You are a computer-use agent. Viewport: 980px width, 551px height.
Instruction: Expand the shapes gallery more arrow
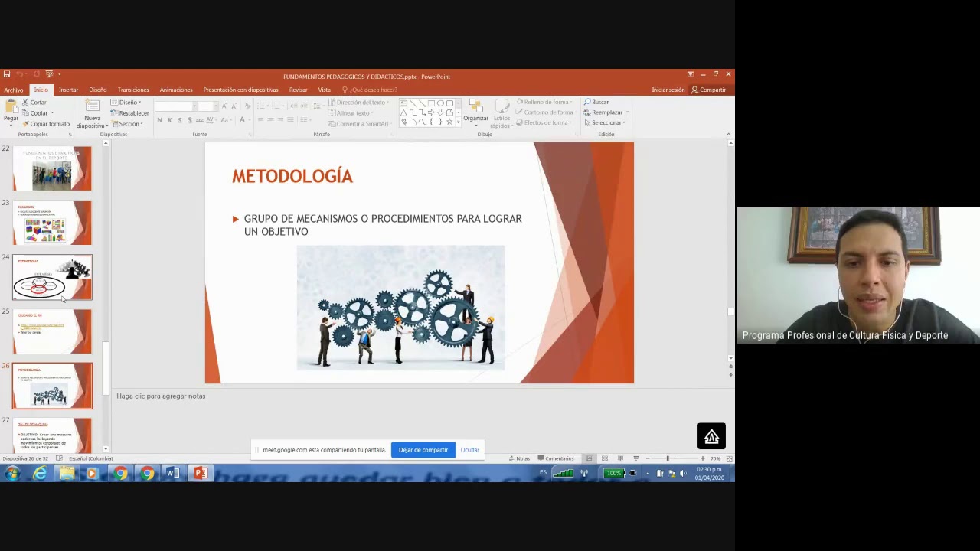click(x=458, y=122)
